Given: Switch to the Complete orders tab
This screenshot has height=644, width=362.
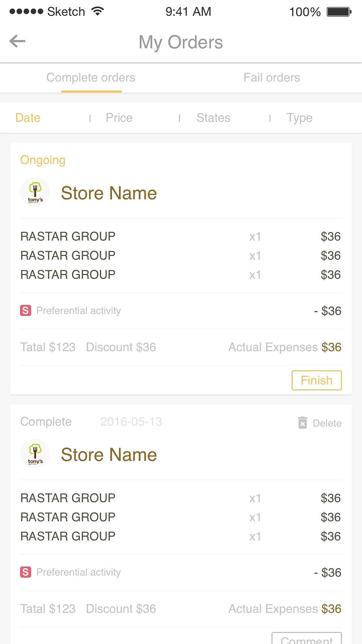Looking at the screenshot, I should coord(91,78).
